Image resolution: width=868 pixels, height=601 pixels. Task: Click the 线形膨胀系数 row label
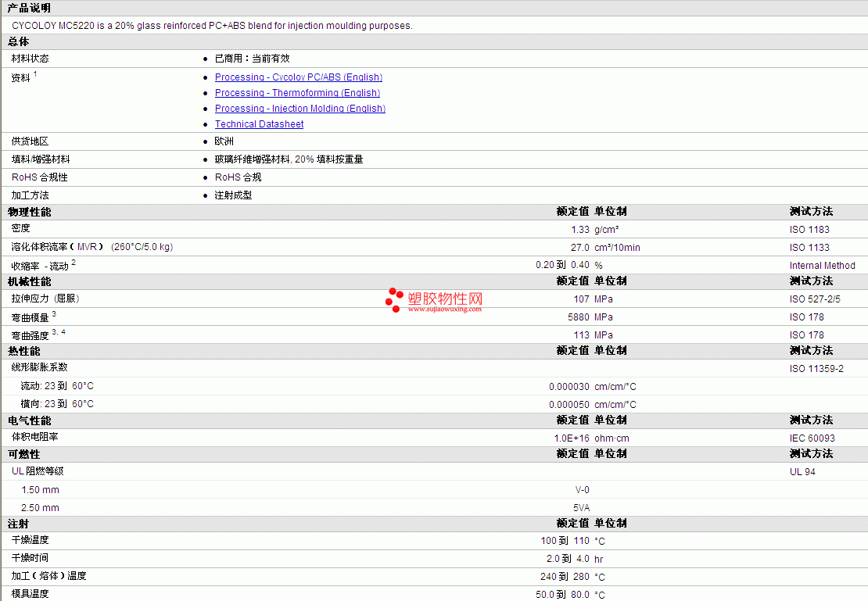[39, 367]
